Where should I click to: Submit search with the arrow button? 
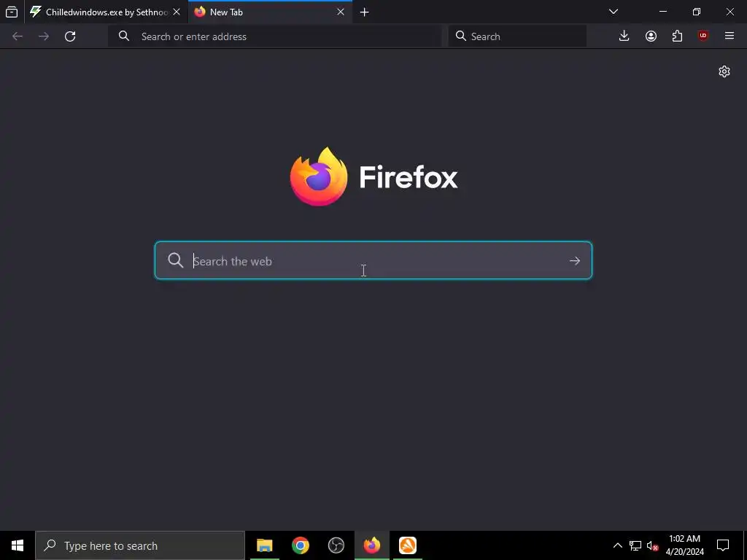tap(575, 261)
